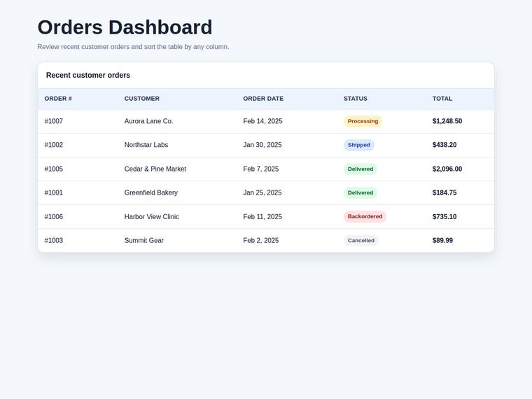Image resolution: width=532 pixels, height=399 pixels.
Task: Select customer Cedar & Pine Market
Action: tap(155, 169)
